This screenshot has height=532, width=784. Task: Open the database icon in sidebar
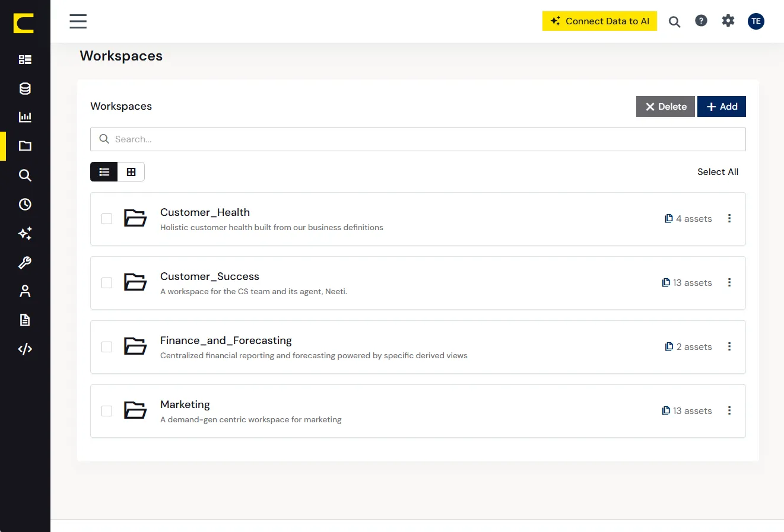[x=25, y=88]
